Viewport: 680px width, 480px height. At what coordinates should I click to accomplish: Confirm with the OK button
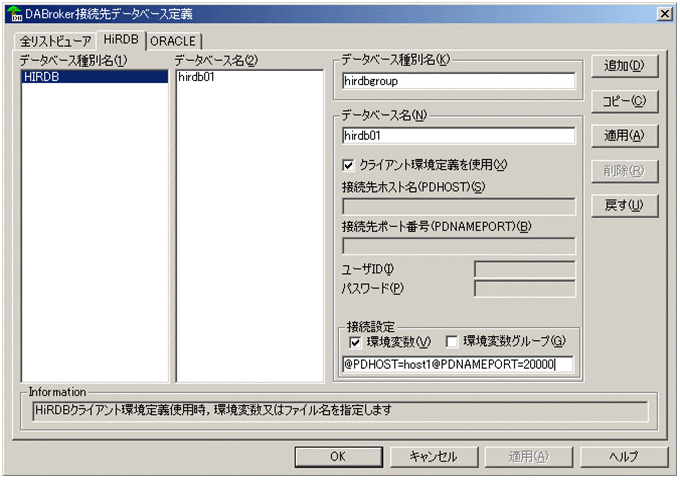(338, 457)
